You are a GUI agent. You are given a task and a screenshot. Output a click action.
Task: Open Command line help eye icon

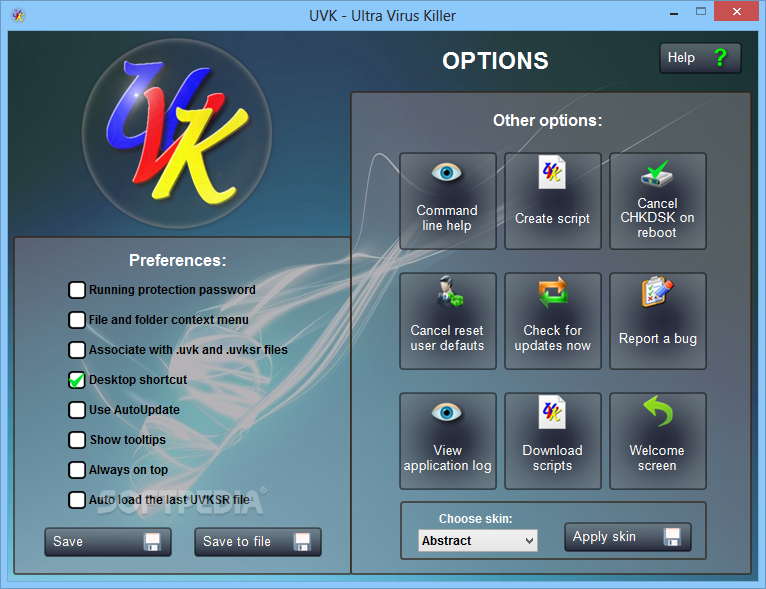pos(447,172)
